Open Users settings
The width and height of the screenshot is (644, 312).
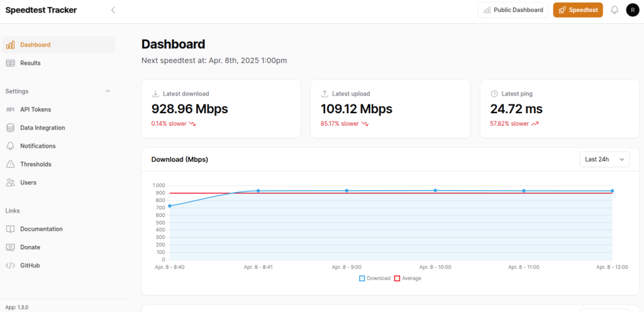pyautogui.click(x=58, y=182)
